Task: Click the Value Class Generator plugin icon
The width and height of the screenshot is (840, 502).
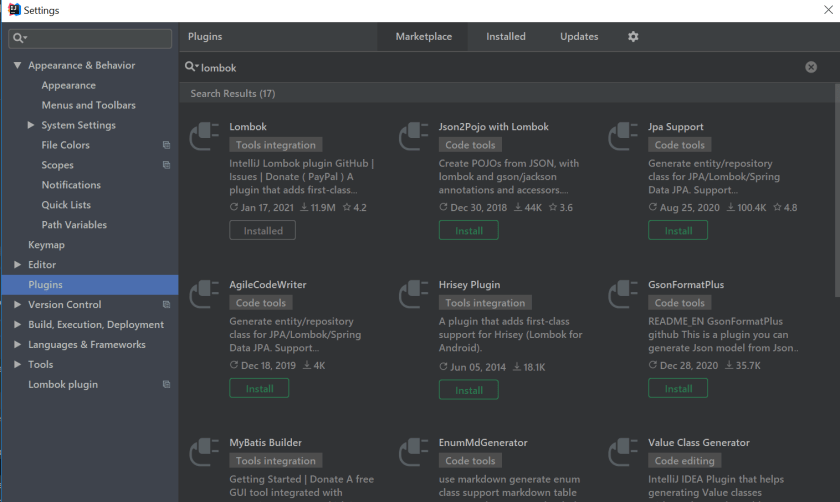Action: (x=623, y=452)
